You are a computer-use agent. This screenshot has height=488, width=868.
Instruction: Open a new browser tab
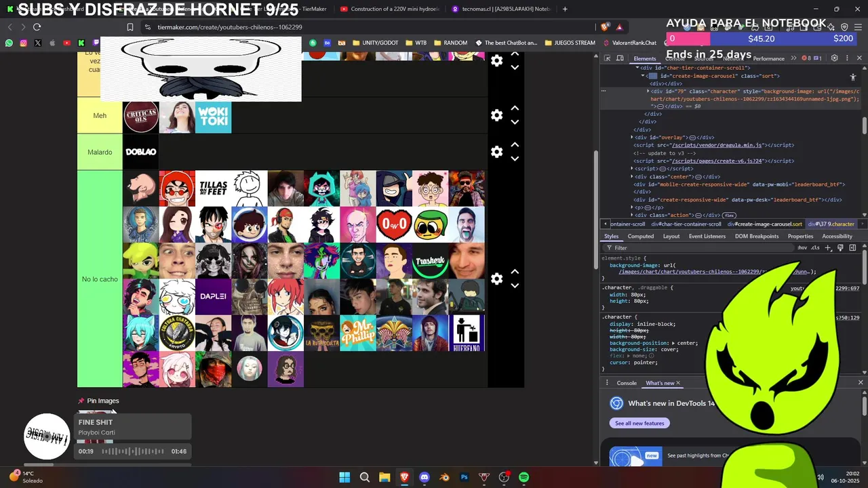click(x=565, y=9)
